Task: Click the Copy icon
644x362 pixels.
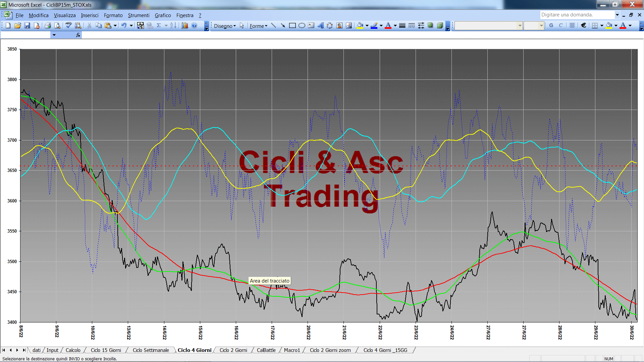Action: (x=99, y=25)
